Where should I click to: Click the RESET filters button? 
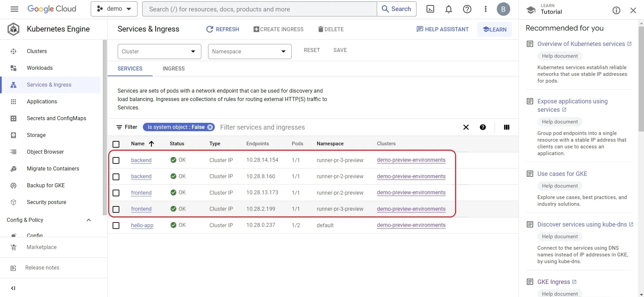coord(312,50)
